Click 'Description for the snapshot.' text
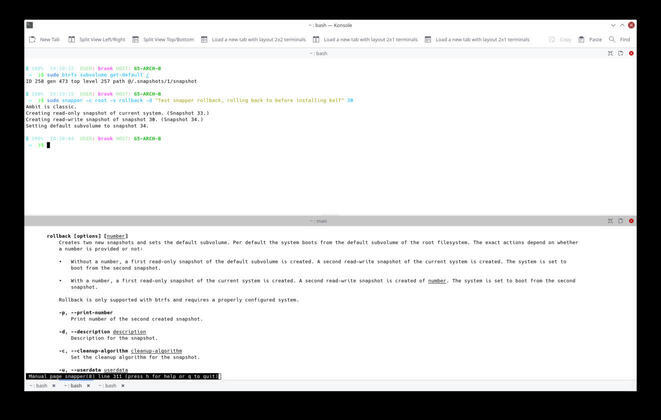 114,338
